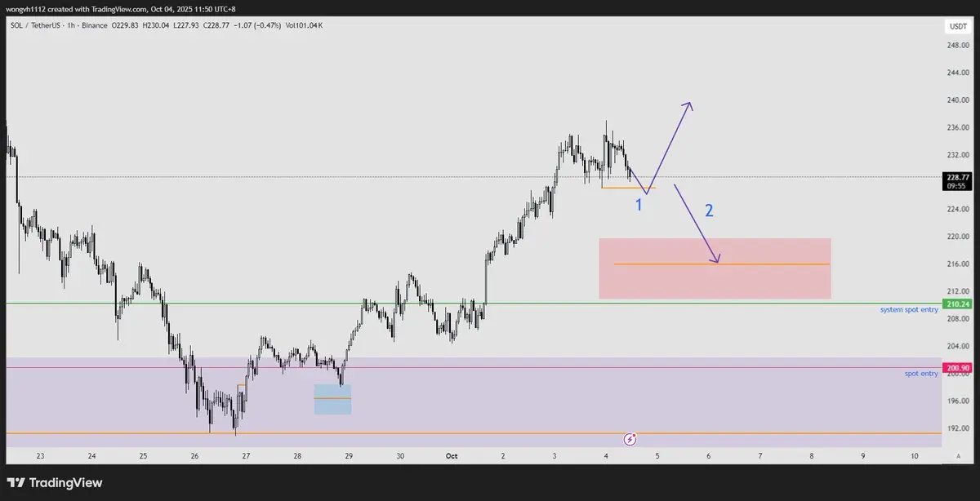Image resolution: width=980 pixels, height=501 pixels.
Task: Click date label 27 on time axis
Action: click(246, 456)
